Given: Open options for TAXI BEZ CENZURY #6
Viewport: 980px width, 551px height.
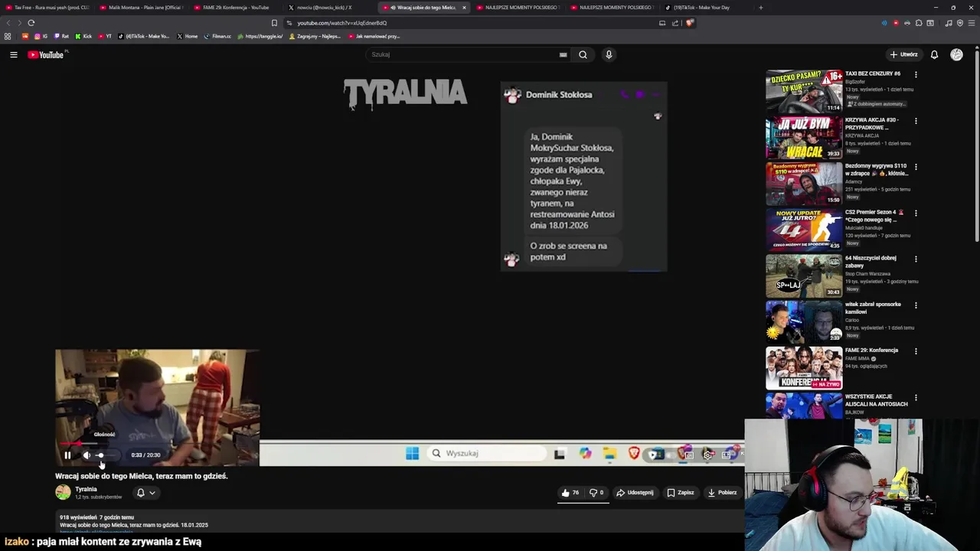Looking at the screenshot, I should coord(916,75).
